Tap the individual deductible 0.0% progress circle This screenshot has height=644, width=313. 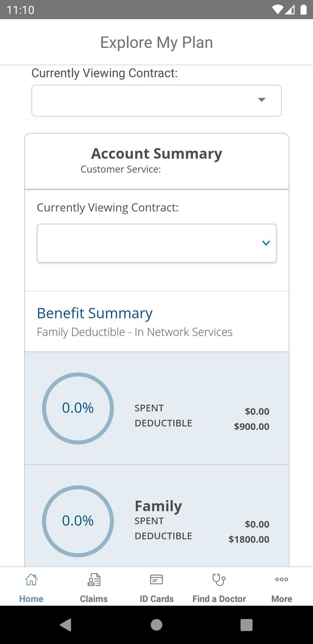tap(78, 408)
